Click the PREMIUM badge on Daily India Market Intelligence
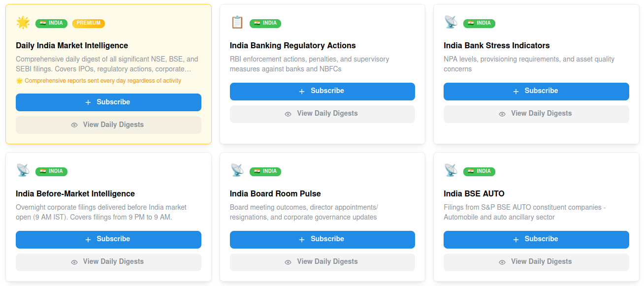 pyautogui.click(x=89, y=23)
